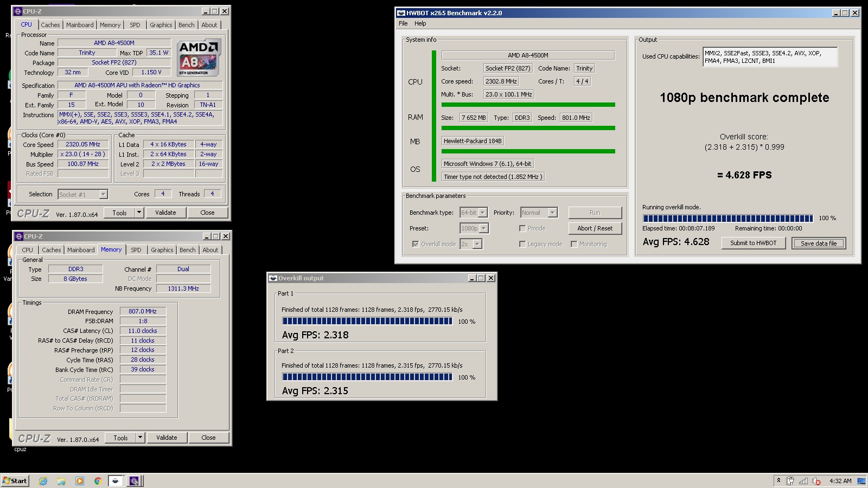Switch to Caches tab in top CPU-Z
The height and width of the screenshot is (488, 868).
pos(50,25)
